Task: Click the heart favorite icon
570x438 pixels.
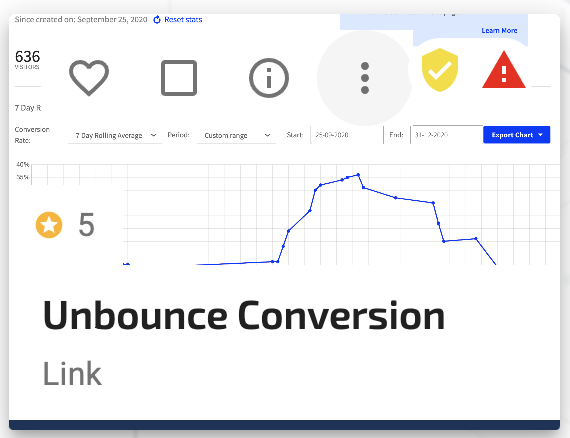Action: [x=89, y=78]
